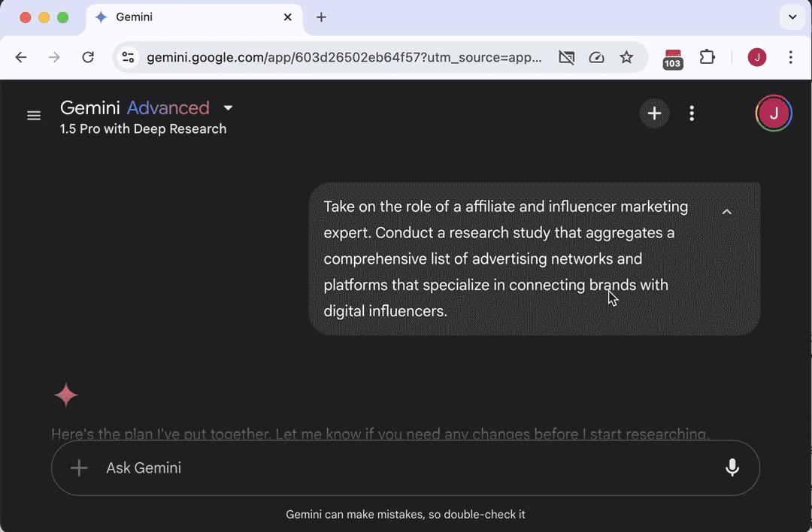Screen dimensions: 812x532
Task: Click 'Gemini can make mistakes' disclaimer text
Action: coord(405,515)
